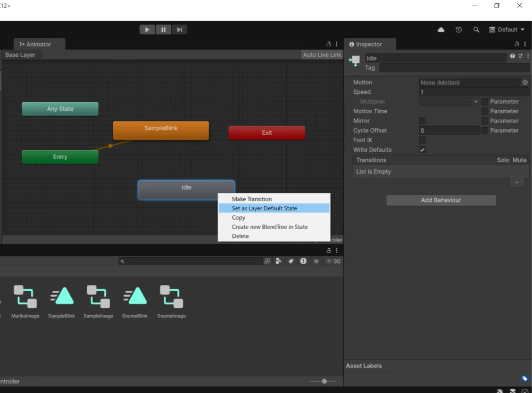Uncheck Write Defaults checkbox
The height and width of the screenshot is (393, 532).
(x=422, y=150)
